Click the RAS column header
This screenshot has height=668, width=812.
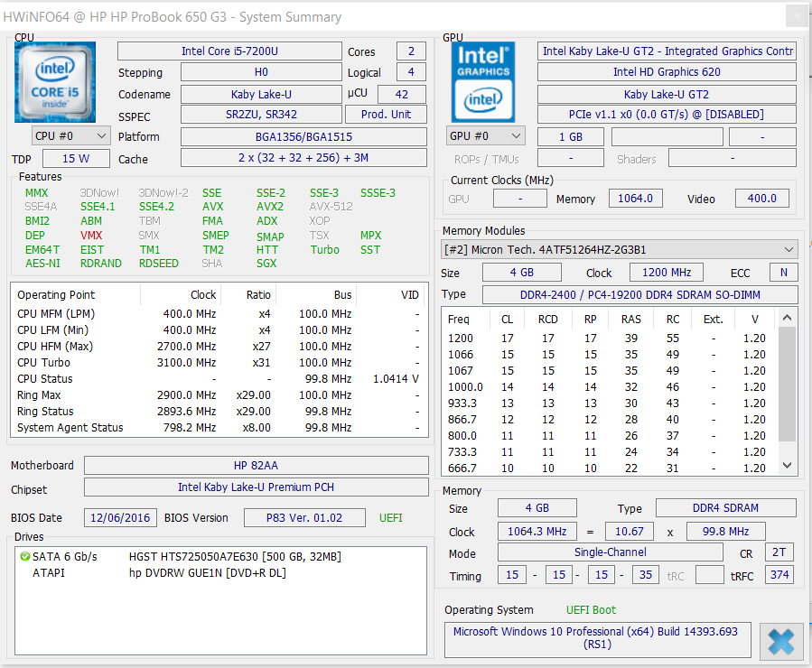pos(630,320)
